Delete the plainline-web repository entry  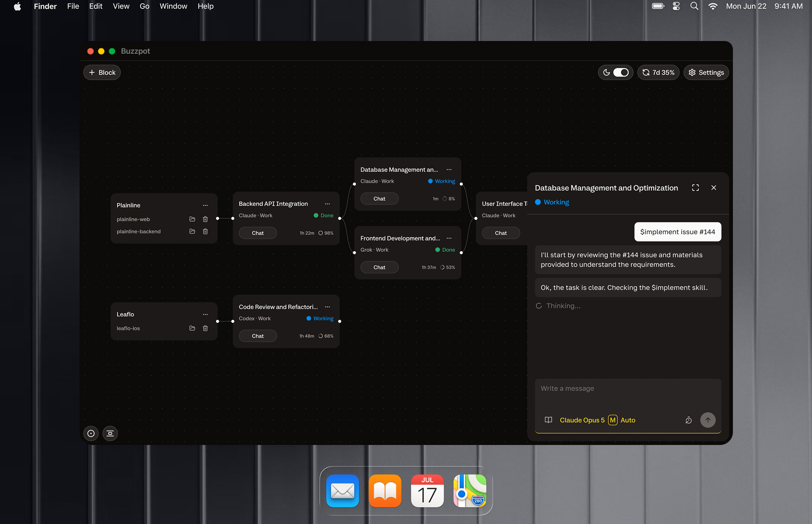205,219
